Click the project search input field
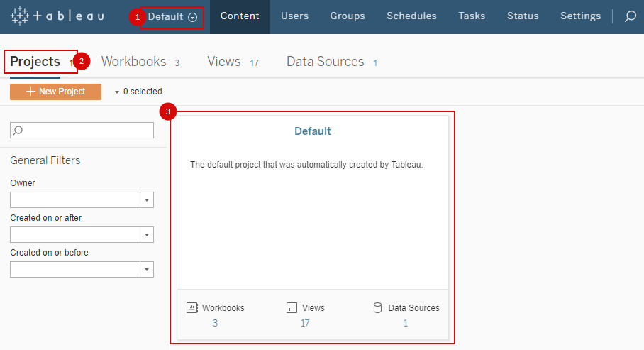 pyautogui.click(x=82, y=131)
